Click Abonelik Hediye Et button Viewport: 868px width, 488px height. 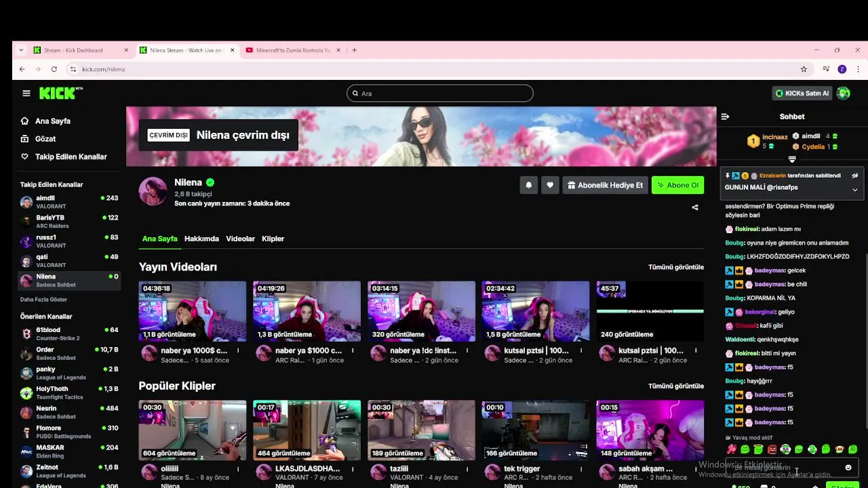pyautogui.click(x=605, y=185)
